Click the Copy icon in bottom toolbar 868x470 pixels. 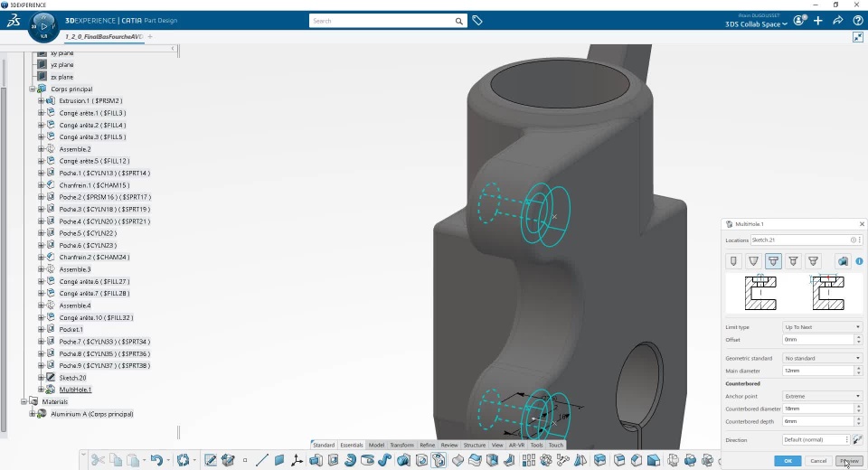click(x=116, y=460)
